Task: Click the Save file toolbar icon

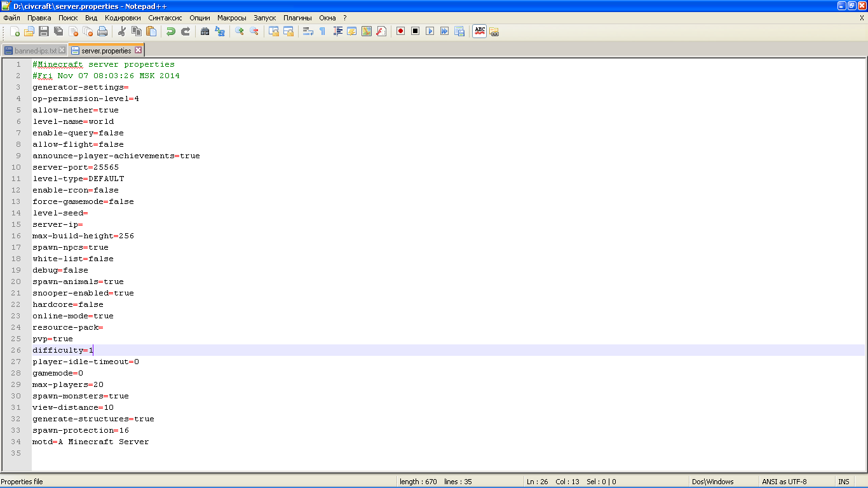Action: pos(44,31)
